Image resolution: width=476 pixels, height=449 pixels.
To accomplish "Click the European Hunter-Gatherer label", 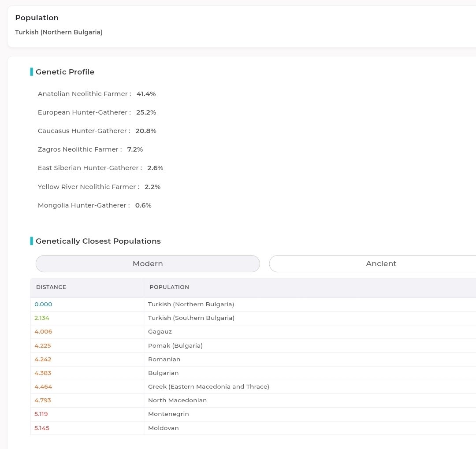I will coord(84,112).
